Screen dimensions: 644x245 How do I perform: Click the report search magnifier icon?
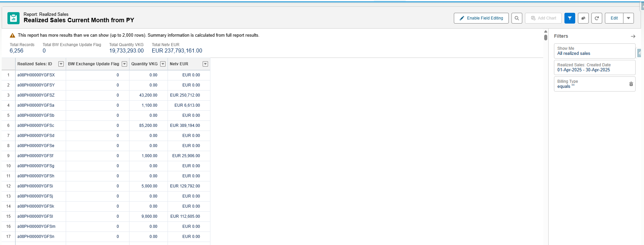[x=517, y=18]
